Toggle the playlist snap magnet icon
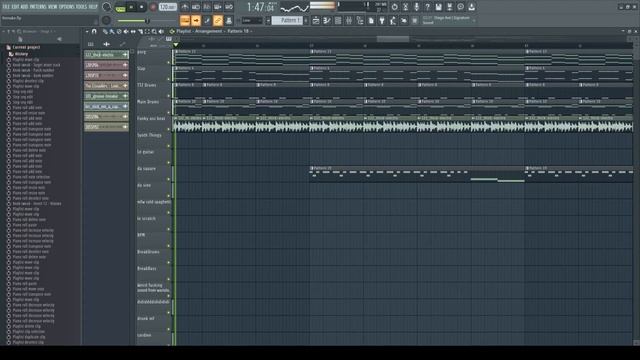The width and height of the screenshot is (640, 360). coord(94,31)
